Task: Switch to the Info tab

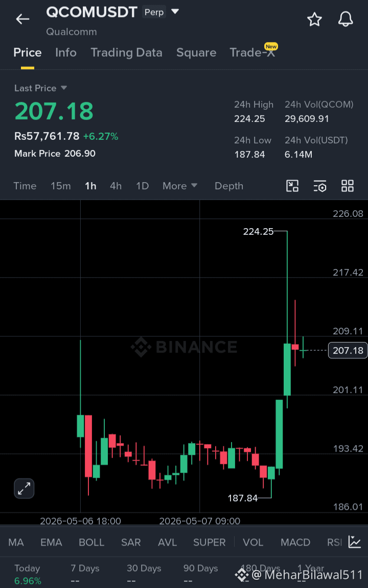Action: pos(66,53)
